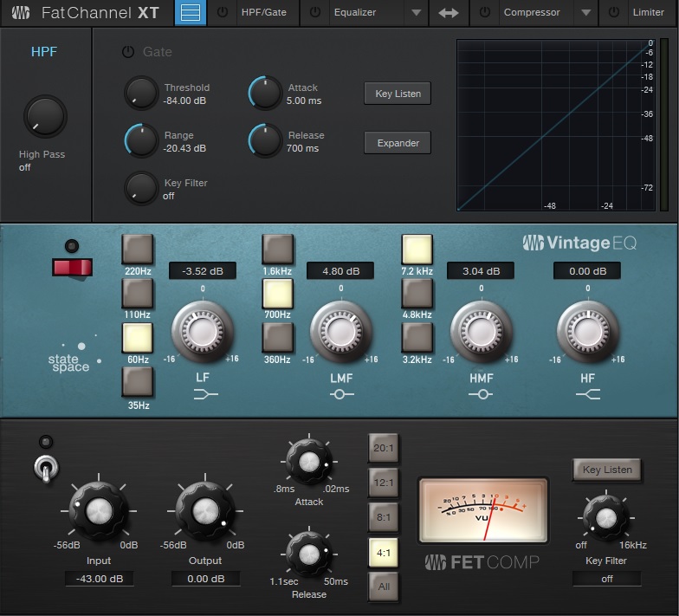Click the PreSonus logo in header
This screenshot has height=616, width=679.
(x=21, y=12)
